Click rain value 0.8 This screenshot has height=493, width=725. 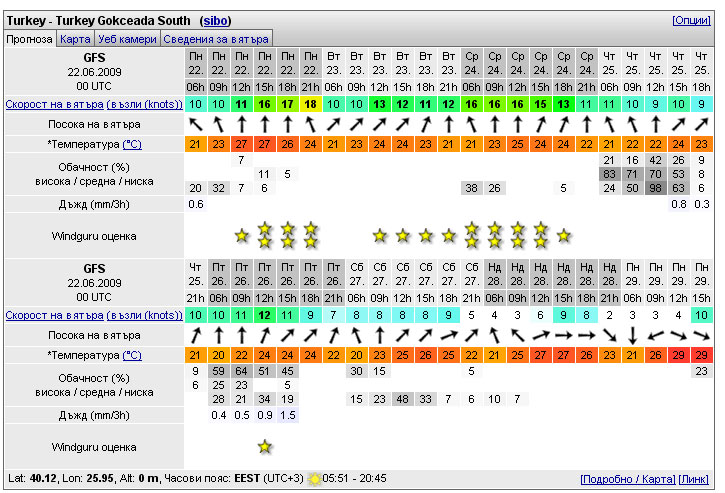678,204
